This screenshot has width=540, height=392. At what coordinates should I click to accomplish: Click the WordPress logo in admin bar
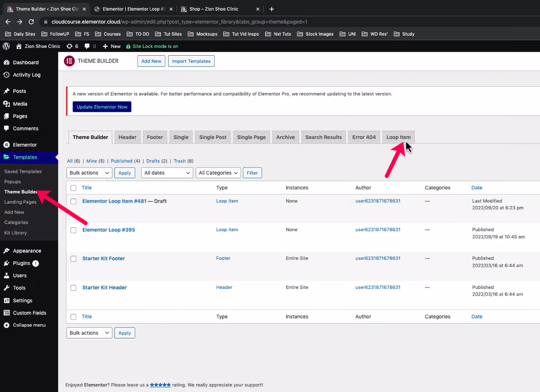6,46
